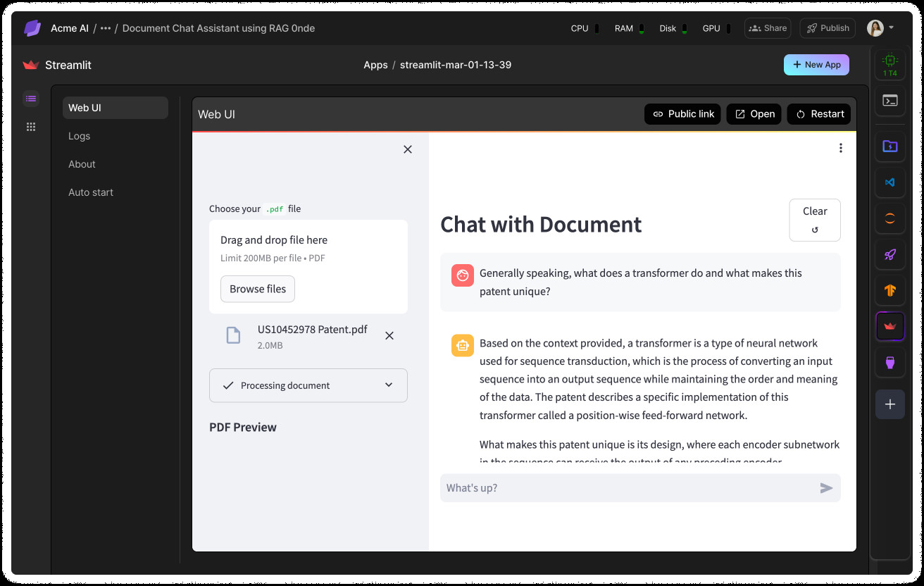Select the grid view icon in left rail
The image size is (924, 586).
[x=31, y=127]
